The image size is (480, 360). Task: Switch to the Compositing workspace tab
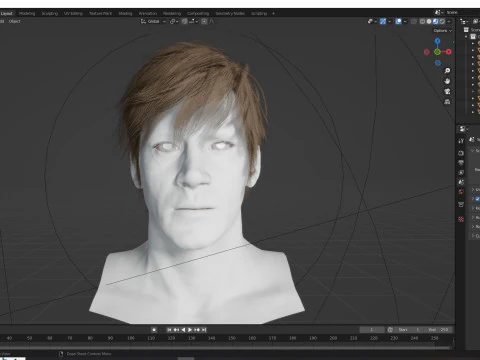(x=198, y=13)
